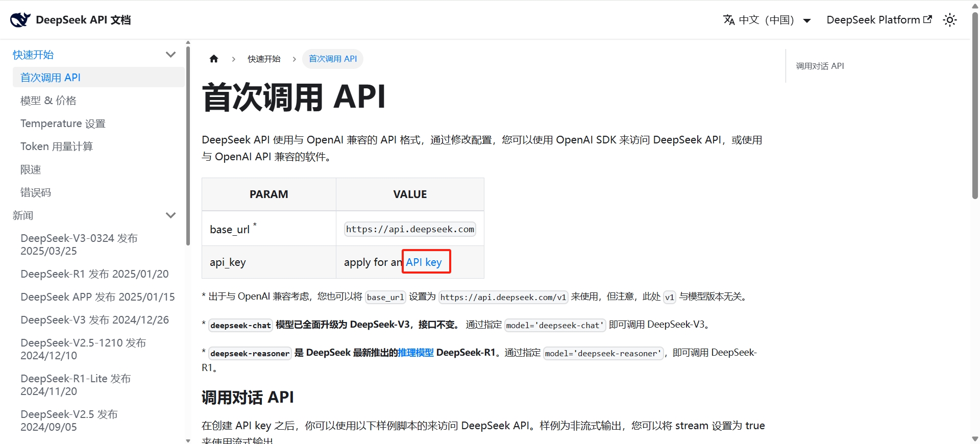Viewport: 980px width, 444px height.
Task: Open DeepSeek-R1 发布 2025/01/20 news entry
Action: [94, 274]
